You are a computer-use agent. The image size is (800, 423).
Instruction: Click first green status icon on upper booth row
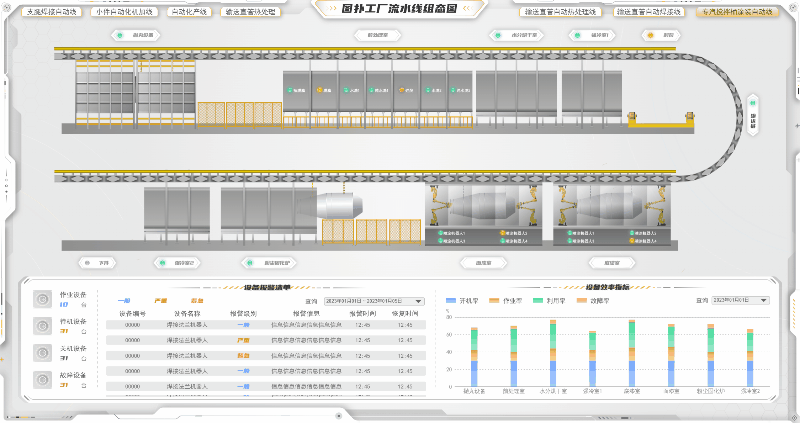click(x=289, y=90)
